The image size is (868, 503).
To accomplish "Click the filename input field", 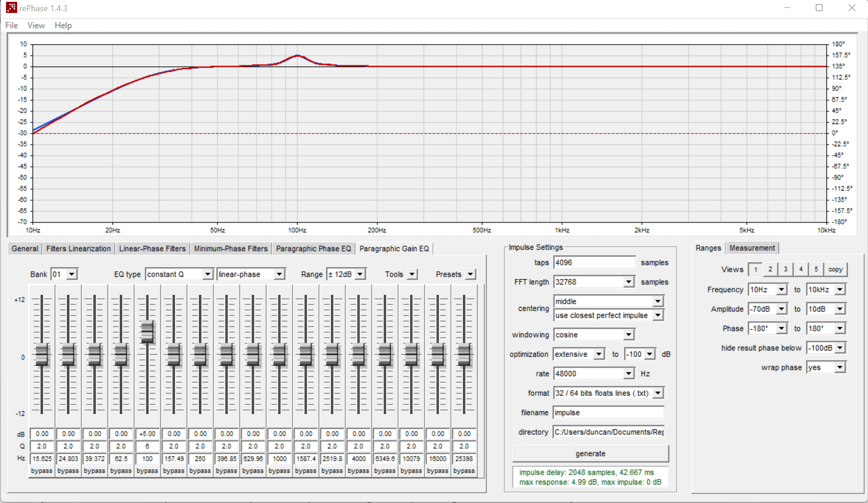I will tap(609, 412).
